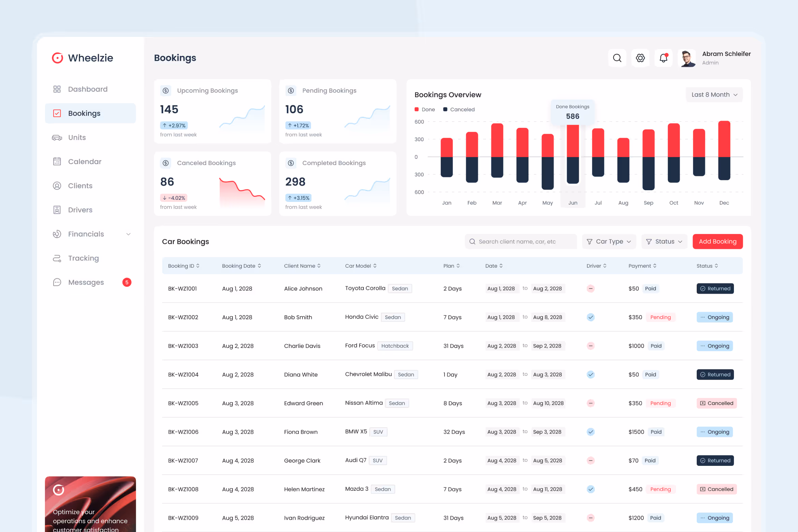Go to Dashboard in sidebar menu
The image size is (798, 532).
click(88, 89)
